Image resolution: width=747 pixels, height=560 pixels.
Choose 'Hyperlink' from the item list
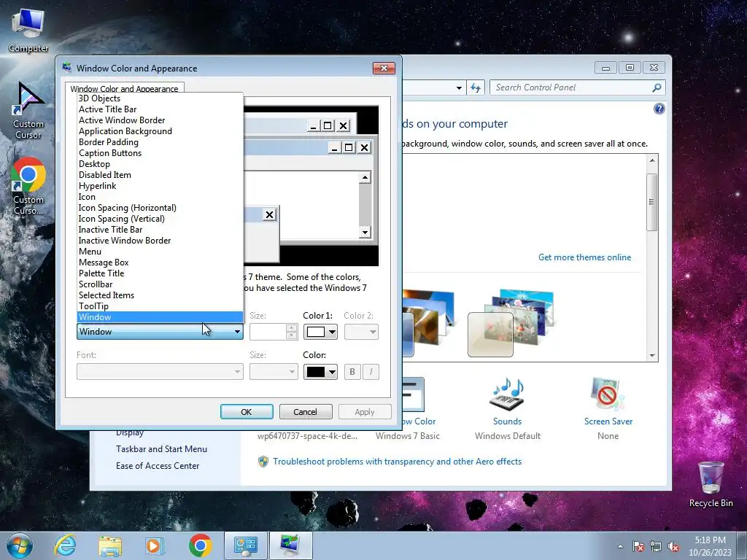(x=160, y=186)
